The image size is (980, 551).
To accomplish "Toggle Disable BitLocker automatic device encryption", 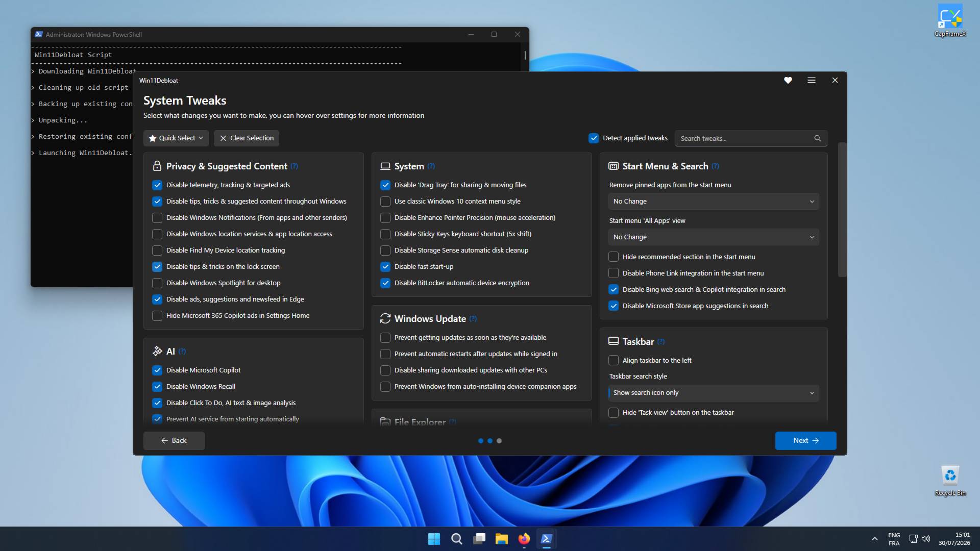I will 385,283.
